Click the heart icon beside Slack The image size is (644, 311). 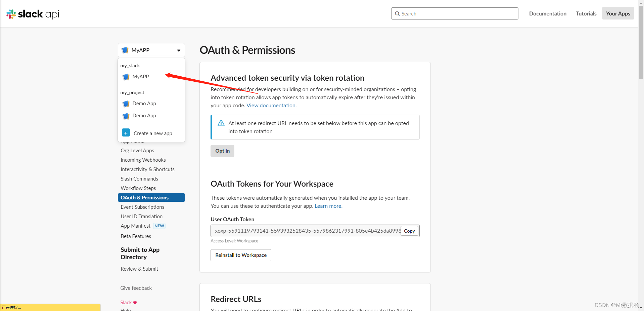click(135, 303)
